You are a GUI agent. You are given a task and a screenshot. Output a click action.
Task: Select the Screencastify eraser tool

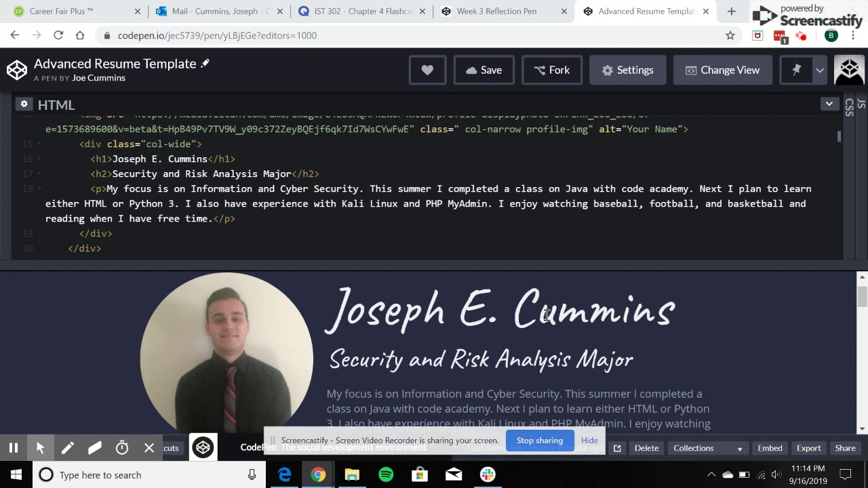(x=94, y=447)
